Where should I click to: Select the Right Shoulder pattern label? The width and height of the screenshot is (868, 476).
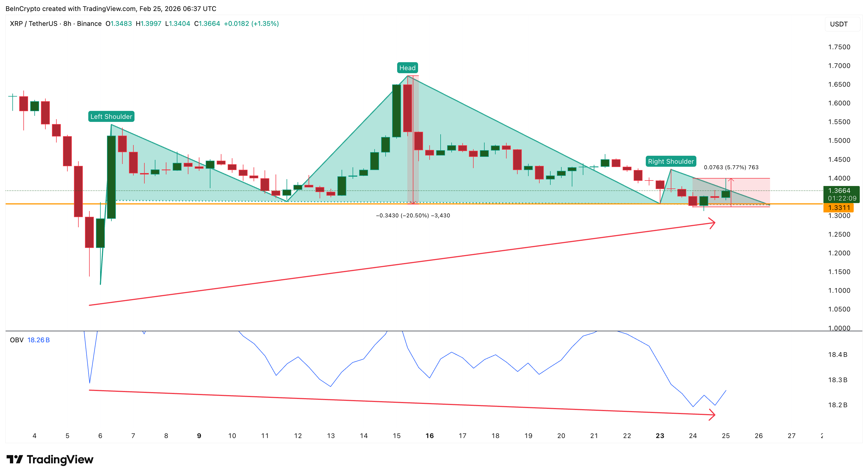tap(671, 162)
